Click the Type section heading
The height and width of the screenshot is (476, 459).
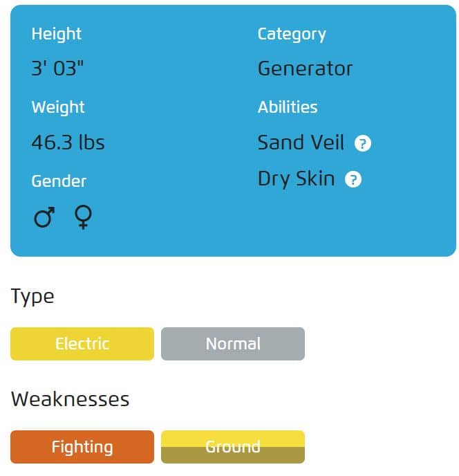pos(32,297)
